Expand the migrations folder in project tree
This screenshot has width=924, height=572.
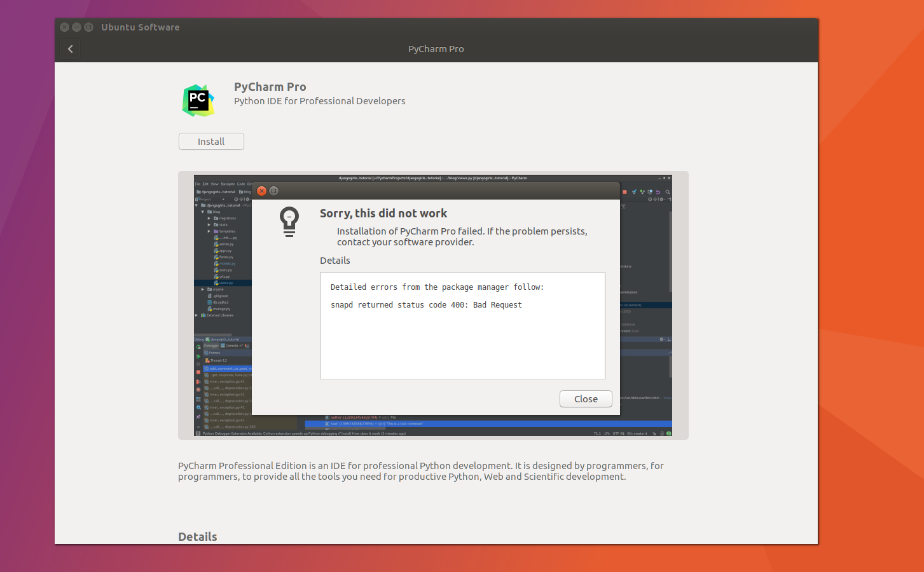(x=209, y=218)
